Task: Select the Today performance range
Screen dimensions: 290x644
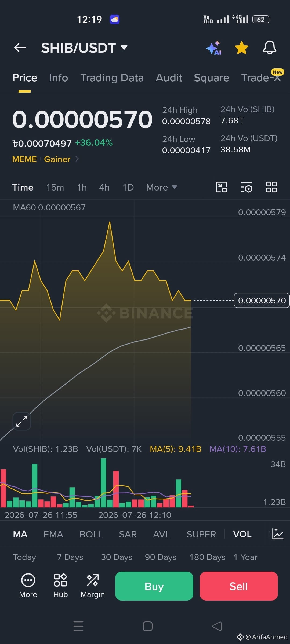Action: pyautogui.click(x=24, y=557)
